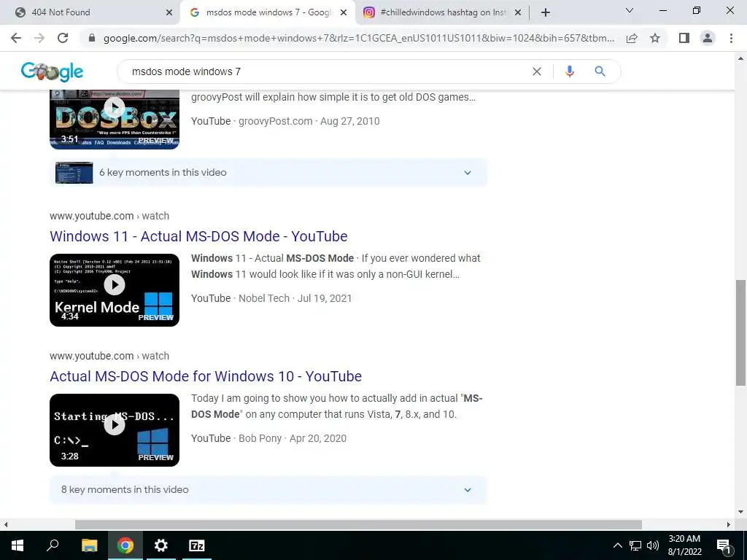Viewport: 747px width, 560px height.
Task: Click the Chrome taskbar icon
Action: (x=125, y=545)
